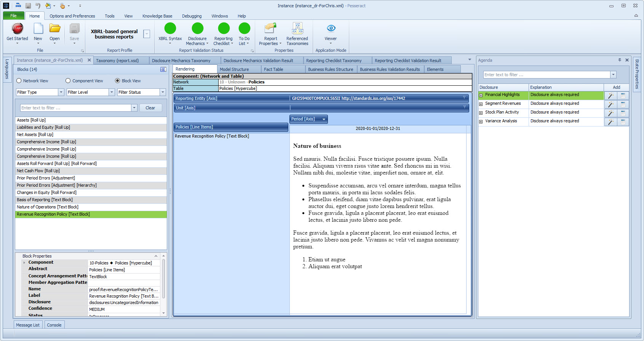Open Referenced Taxonomies
The height and width of the screenshot is (341, 644).
click(x=297, y=34)
